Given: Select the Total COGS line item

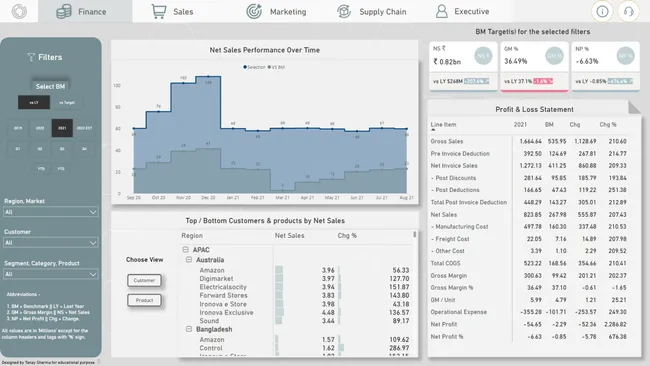Looking at the screenshot, I should 529,263.
